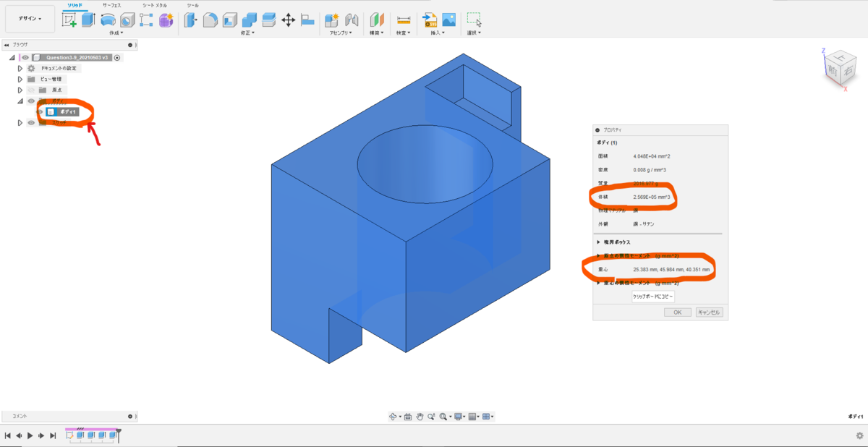
Task: Collapse the root component tree node
Action: click(12, 57)
